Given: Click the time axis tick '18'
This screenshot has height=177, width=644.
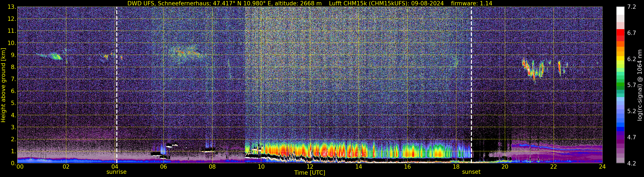Looking at the screenshot, I should pos(456,167).
